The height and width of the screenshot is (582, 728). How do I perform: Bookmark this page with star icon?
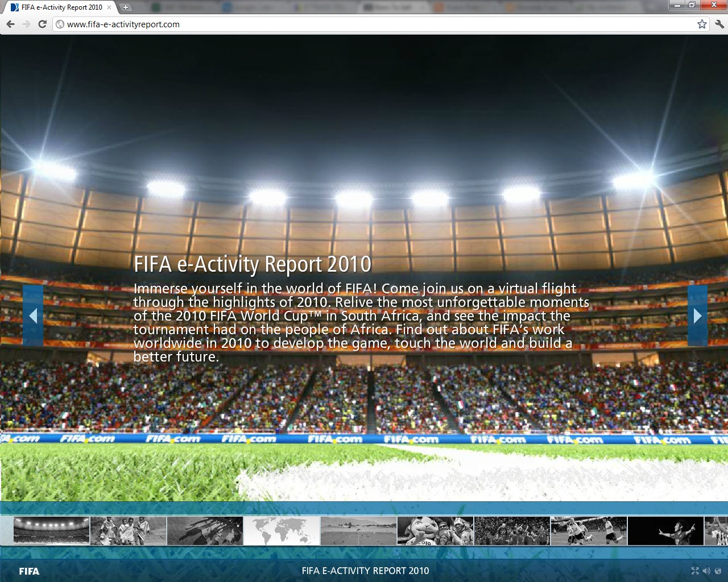point(702,24)
